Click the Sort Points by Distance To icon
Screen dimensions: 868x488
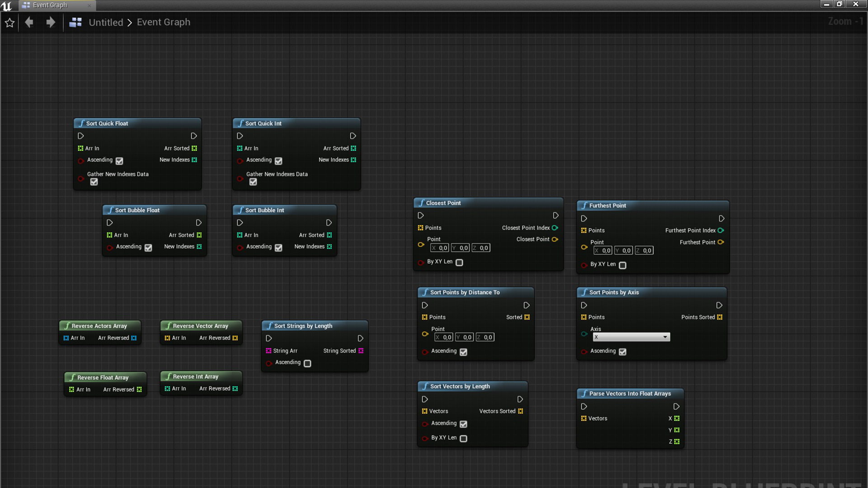[x=426, y=292]
